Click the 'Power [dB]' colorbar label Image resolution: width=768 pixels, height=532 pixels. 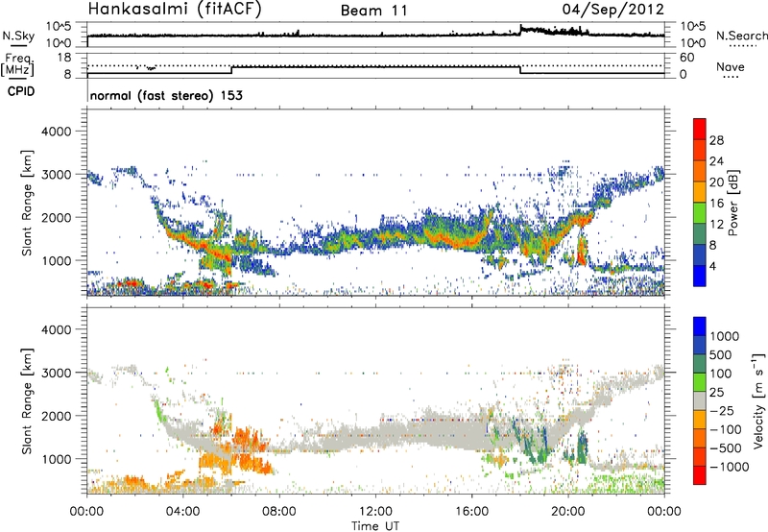(x=732, y=203)
